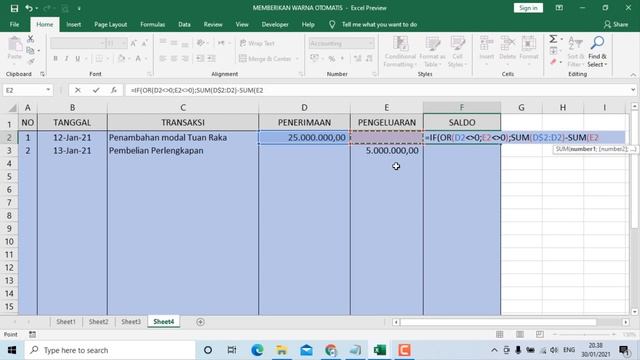Click the Share button
Viewport: 640px width, 360px height.
click(x=616, y=24)
